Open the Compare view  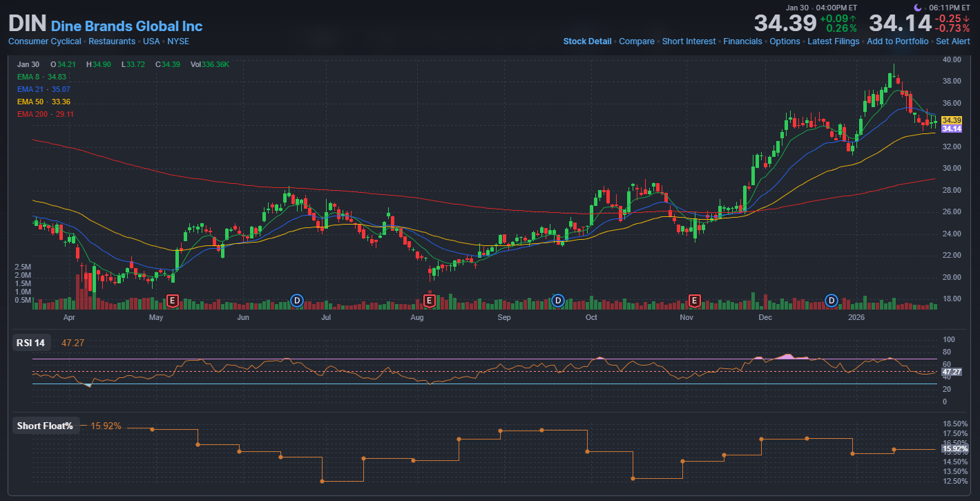(637, 41)
